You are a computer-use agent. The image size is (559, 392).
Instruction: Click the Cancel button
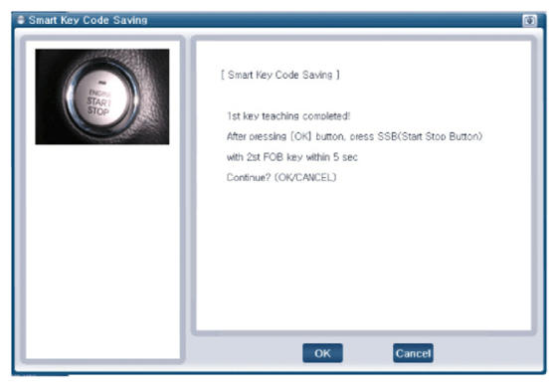pyautogui.click(x=413, y=353)
